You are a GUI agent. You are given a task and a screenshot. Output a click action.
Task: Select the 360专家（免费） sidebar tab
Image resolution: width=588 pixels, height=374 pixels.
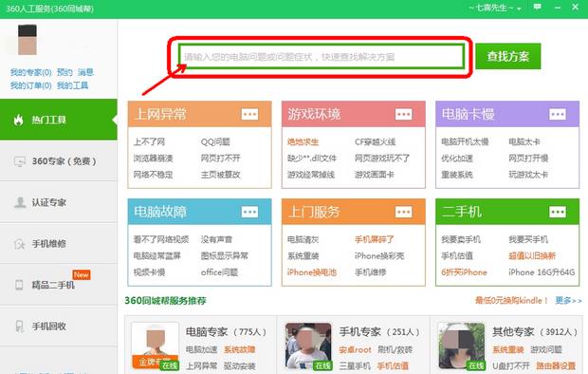tap(59, 161)
